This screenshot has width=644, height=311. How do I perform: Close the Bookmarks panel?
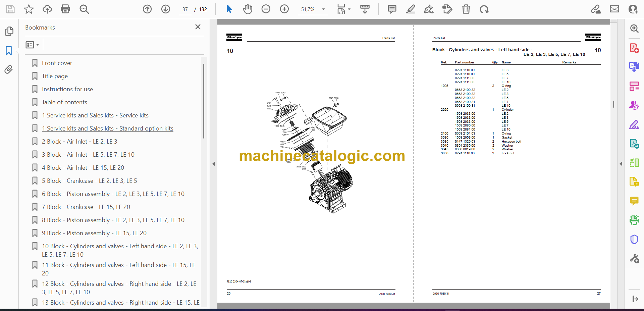click(x=198, y=27)
